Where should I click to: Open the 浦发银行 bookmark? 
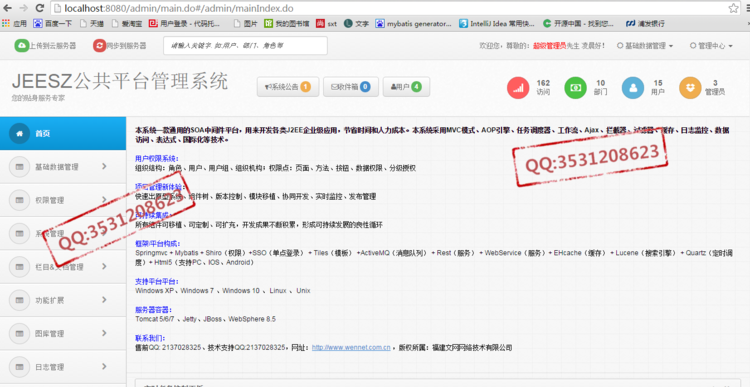click(645, 23)
